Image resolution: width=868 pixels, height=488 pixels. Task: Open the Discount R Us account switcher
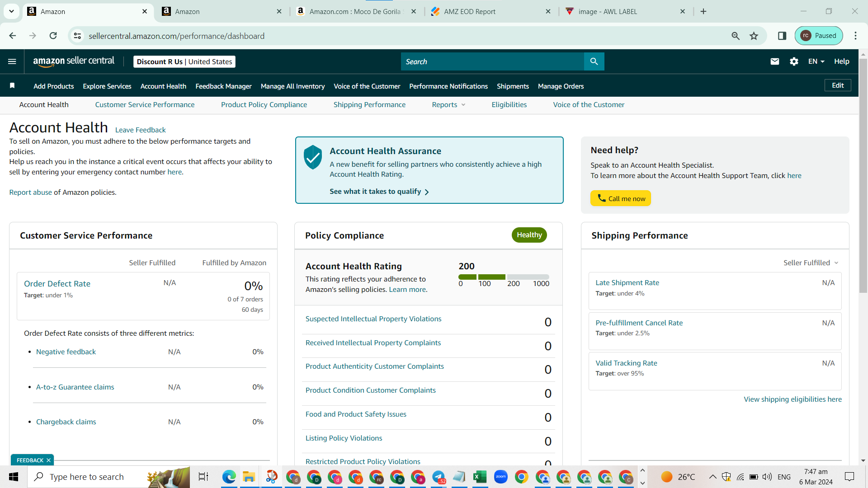[x=184, y=61]
